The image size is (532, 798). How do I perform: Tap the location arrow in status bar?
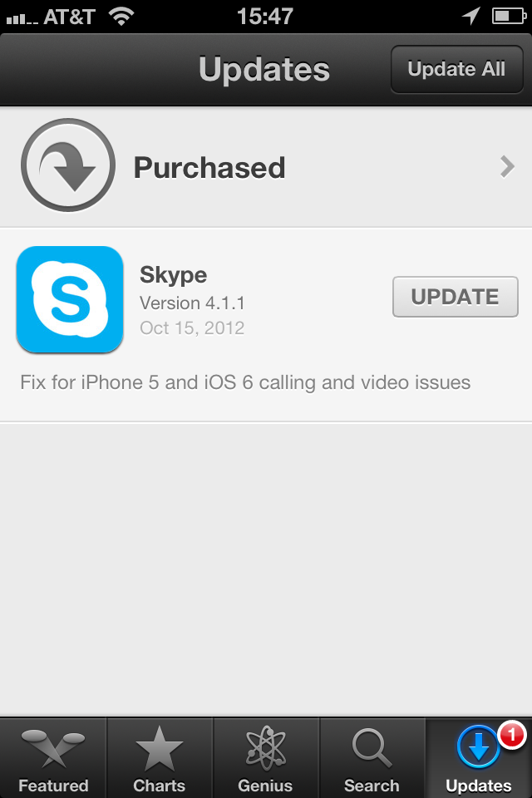(x=470, y=16)
